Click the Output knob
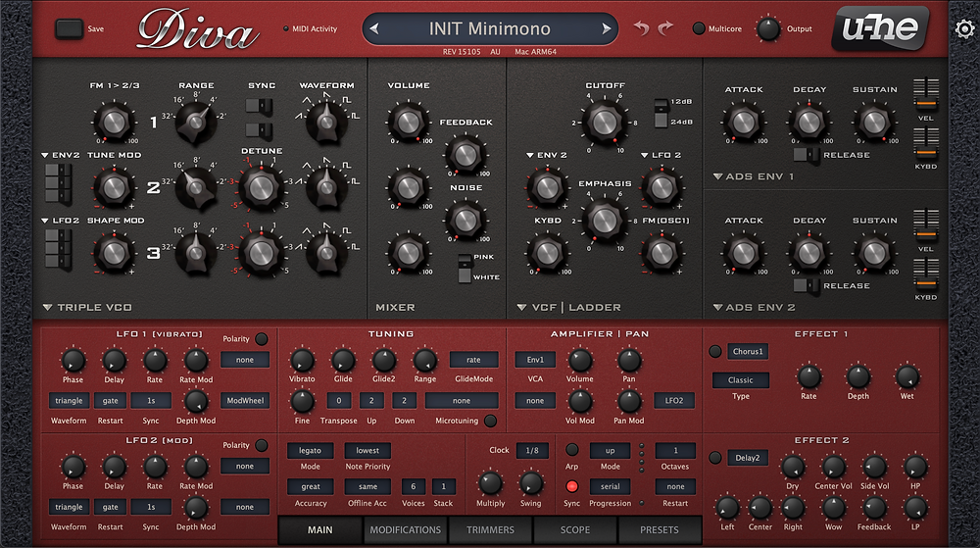980x548 pixels. tap(768, 28)
